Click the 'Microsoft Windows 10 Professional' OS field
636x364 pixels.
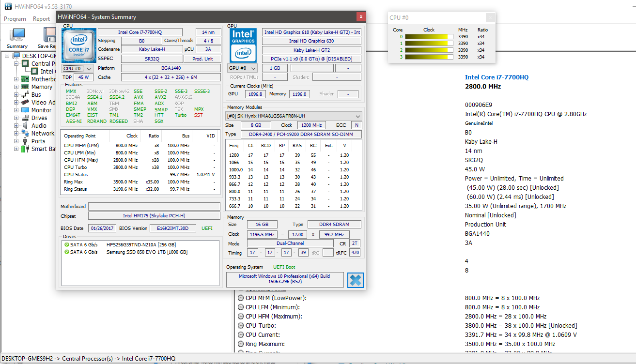coord(285,280)
